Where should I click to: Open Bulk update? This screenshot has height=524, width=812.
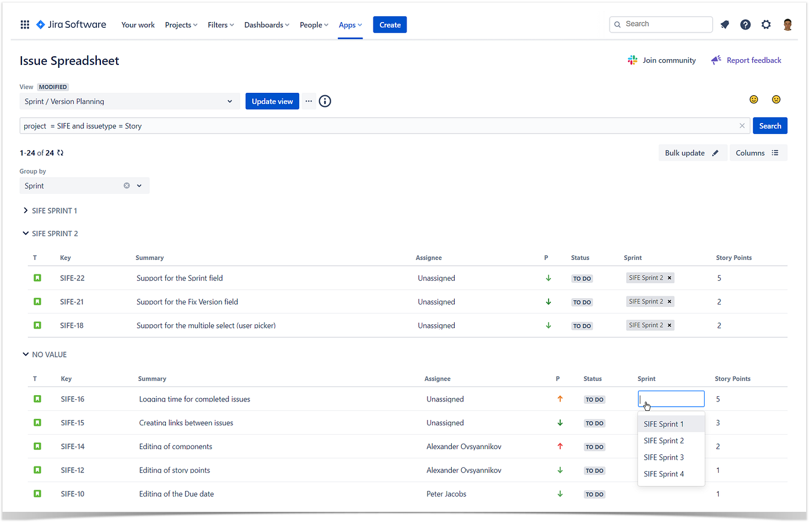pyautogui.click(x=692, y=153)
